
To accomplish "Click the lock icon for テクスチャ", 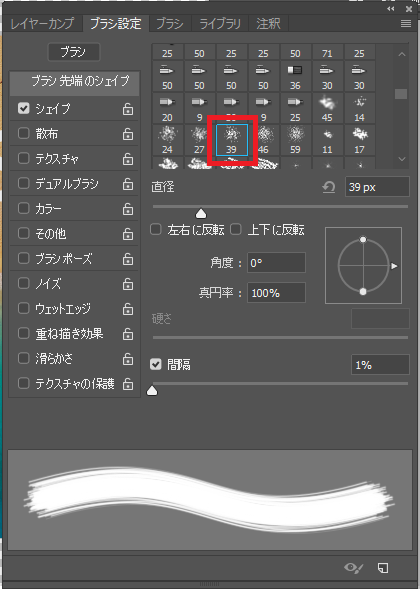I will (128, 159).
